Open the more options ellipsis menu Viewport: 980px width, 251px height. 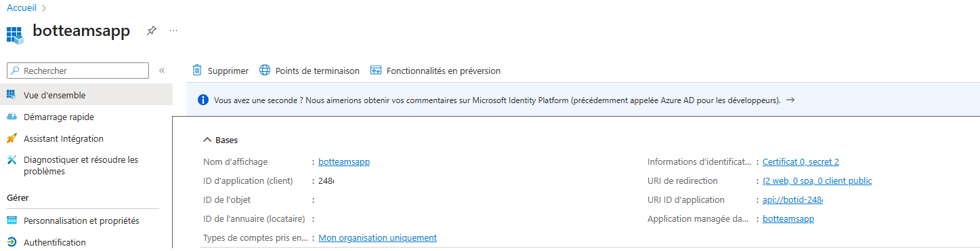pyautogui.click(x=173, y=31)
